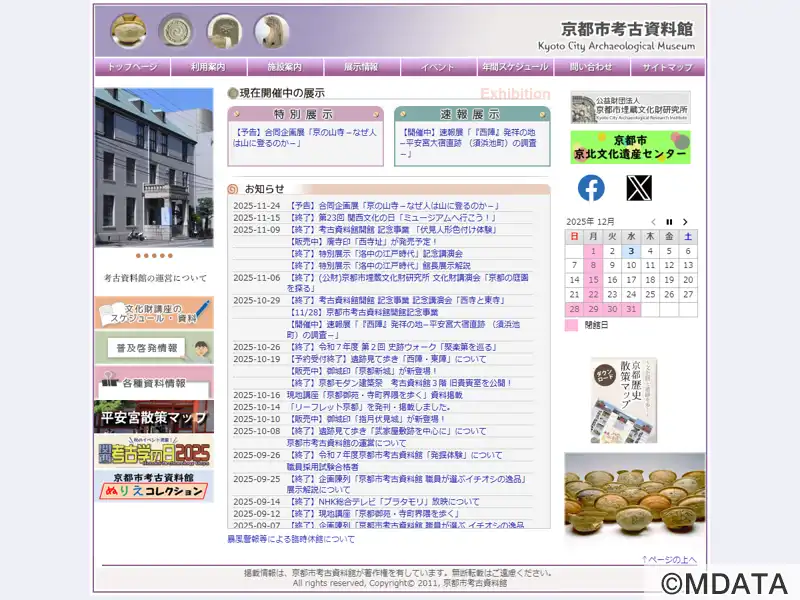Select December 31 in calendar
The image size is (800, 600).
(631, 309)
